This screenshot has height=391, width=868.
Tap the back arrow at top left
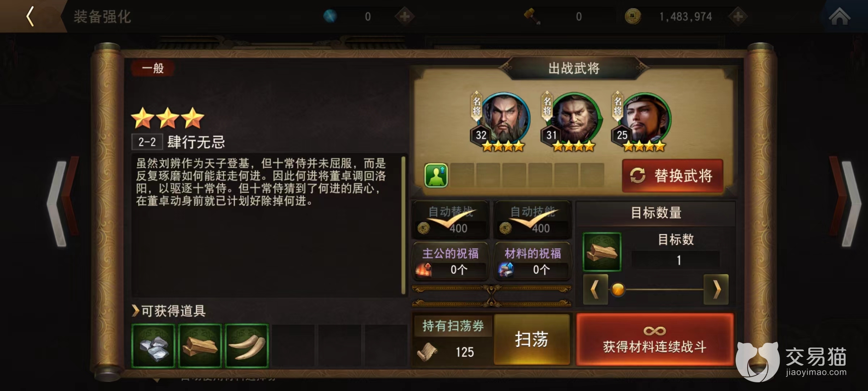31,16
